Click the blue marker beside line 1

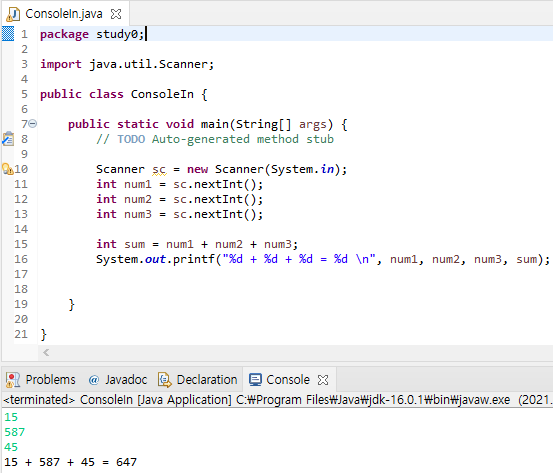8,34
